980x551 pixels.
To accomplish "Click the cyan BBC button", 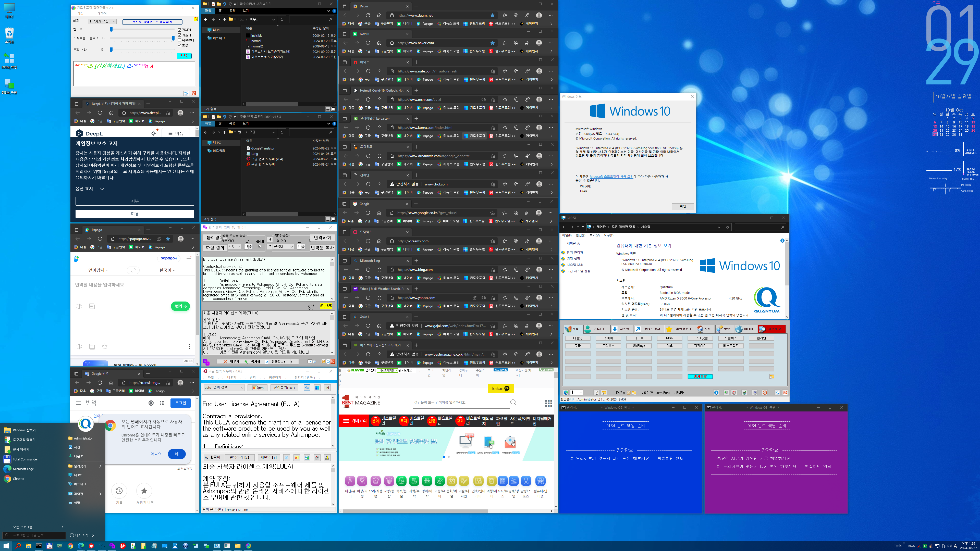I will 184,56.
